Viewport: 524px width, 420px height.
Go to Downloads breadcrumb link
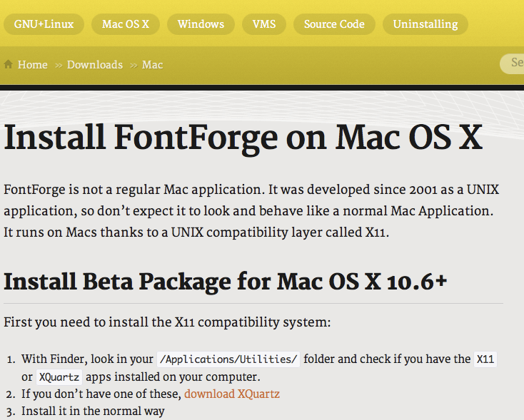[x=95, y=64]
